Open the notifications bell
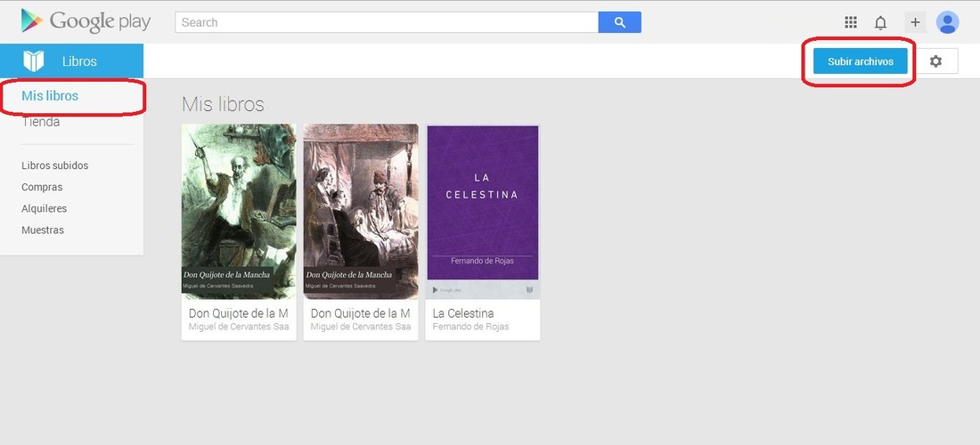This screenshot has width=980, height=445. coord(880,23)
